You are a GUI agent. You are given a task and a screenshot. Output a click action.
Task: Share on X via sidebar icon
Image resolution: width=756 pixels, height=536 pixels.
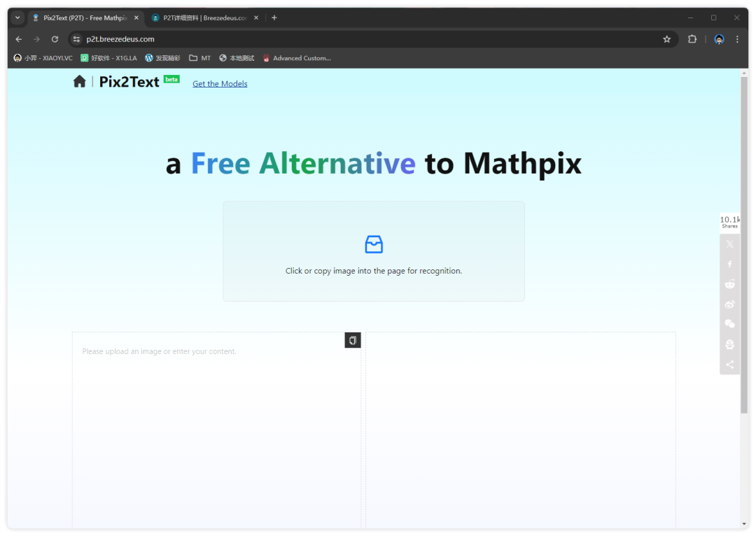[730, 244]
